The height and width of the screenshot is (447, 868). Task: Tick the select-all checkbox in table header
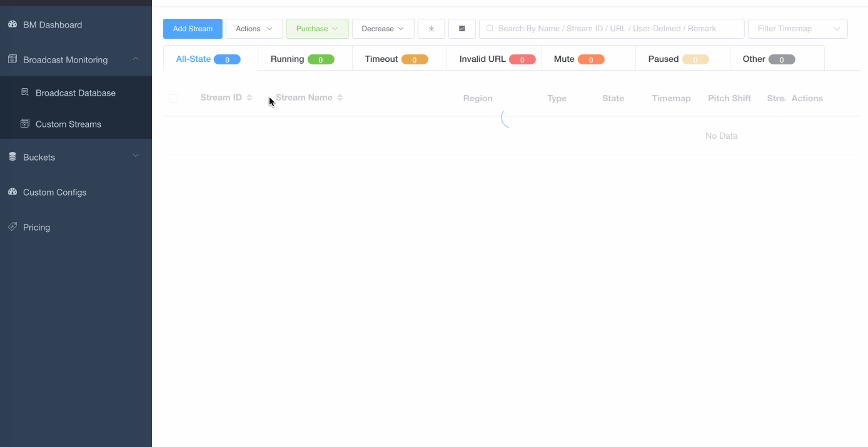174,98
